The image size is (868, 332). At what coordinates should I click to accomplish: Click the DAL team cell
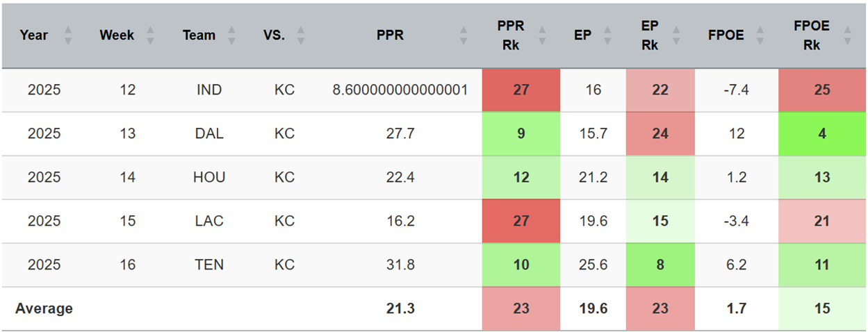point(209,133)
